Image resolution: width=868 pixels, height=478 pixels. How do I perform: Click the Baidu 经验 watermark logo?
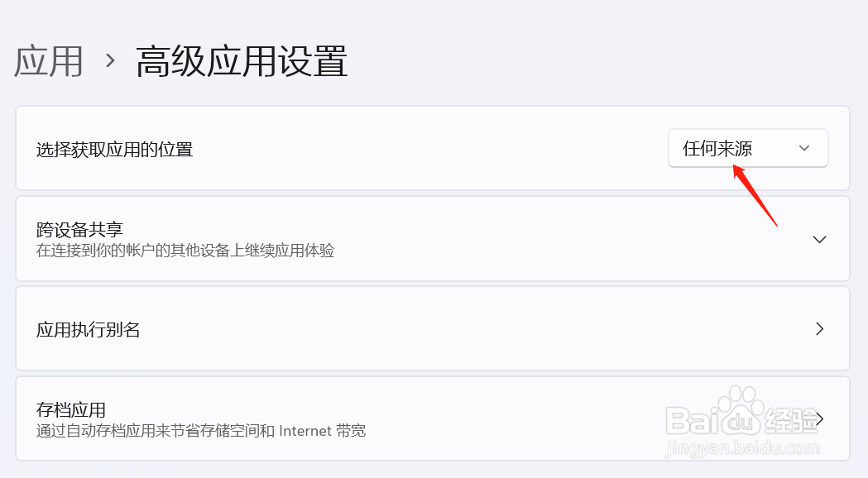coord(741,413)
